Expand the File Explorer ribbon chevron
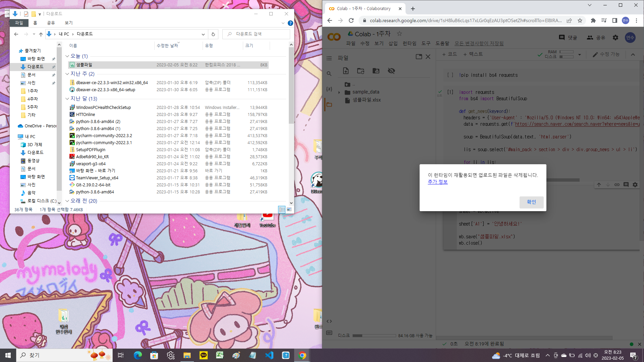This screenshot has width=644, height=362. point(283,23)
